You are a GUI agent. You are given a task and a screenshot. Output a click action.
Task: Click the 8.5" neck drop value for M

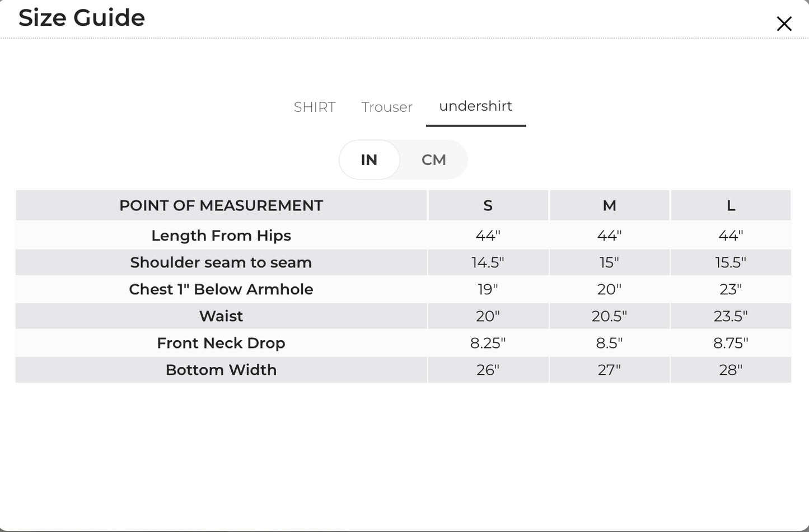[x=609, y=343]
